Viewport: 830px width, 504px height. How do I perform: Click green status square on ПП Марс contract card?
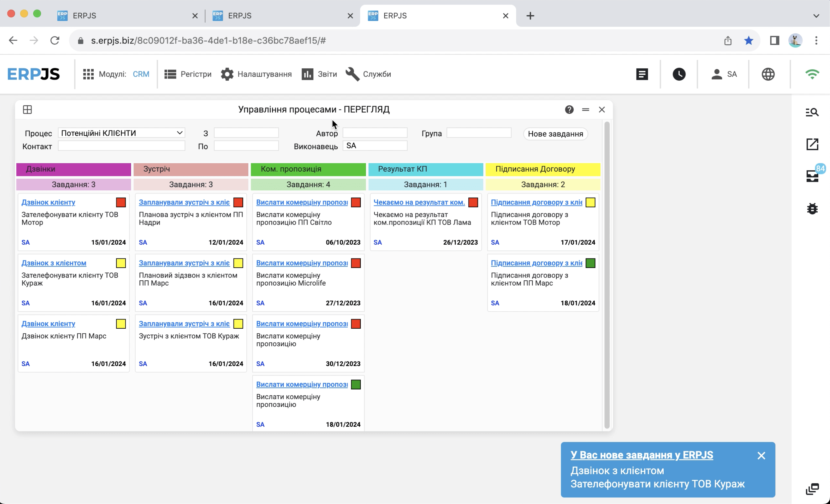coord(591,263)
